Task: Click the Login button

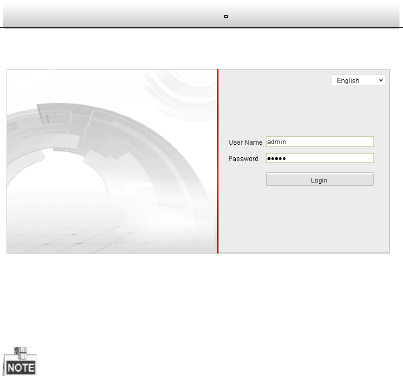Action: [x=320, y=179]
